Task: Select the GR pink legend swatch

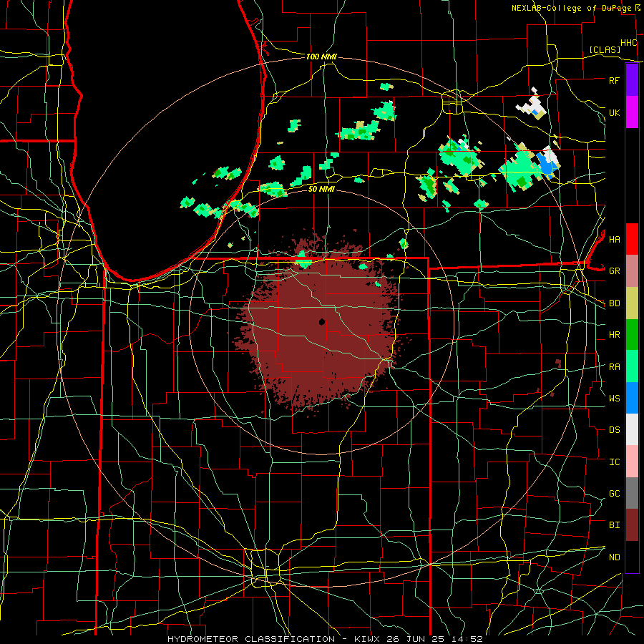Action: click(x=632, y=270)
